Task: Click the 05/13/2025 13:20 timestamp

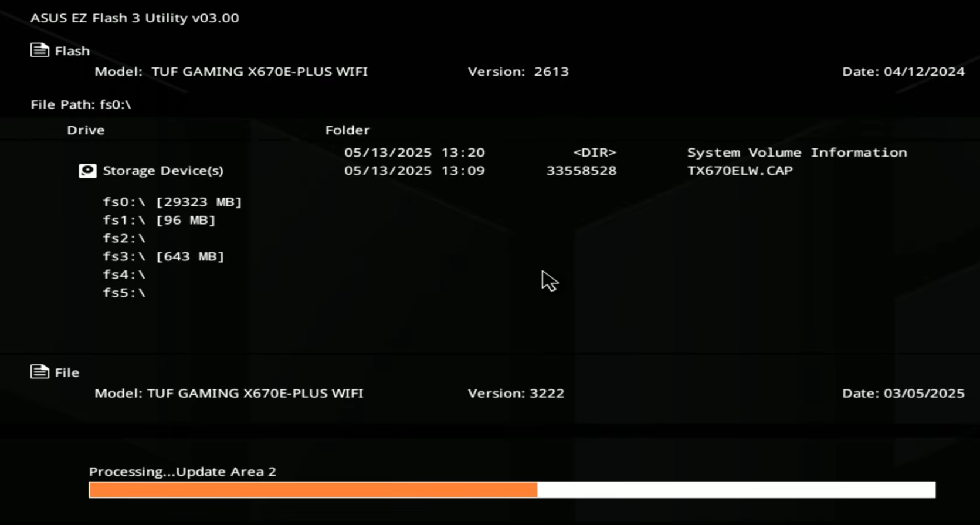Action: (415, 153)
